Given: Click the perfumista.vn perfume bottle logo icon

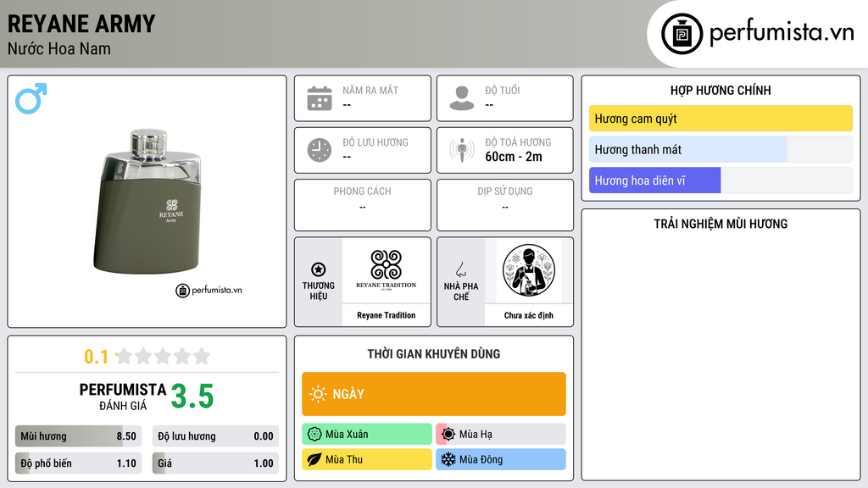Looking at the screenshot, I should pyautogui.click(x=682, y=34).
